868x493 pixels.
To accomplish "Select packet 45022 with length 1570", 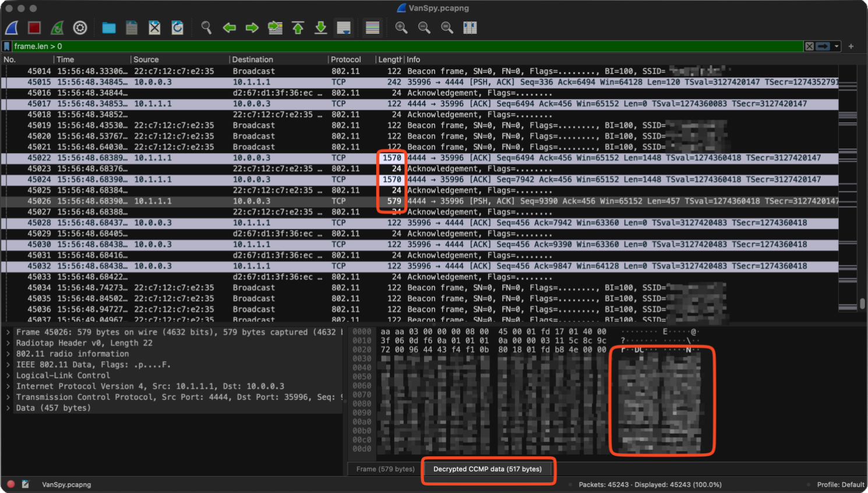I will pyautogui.click(x=419, y=158).
